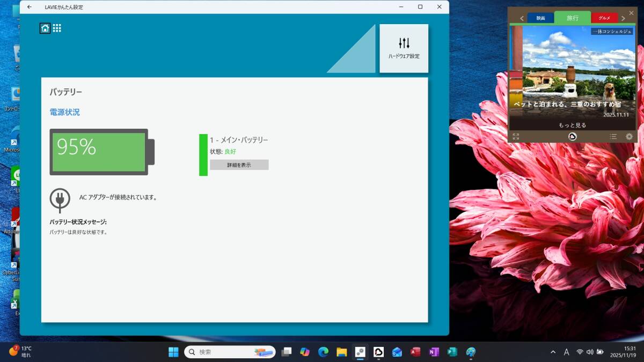Open Microsoft Edge from the taskbar
This screenshot has height=362, width=644.
pyautogui.click(x=323, y=352)
